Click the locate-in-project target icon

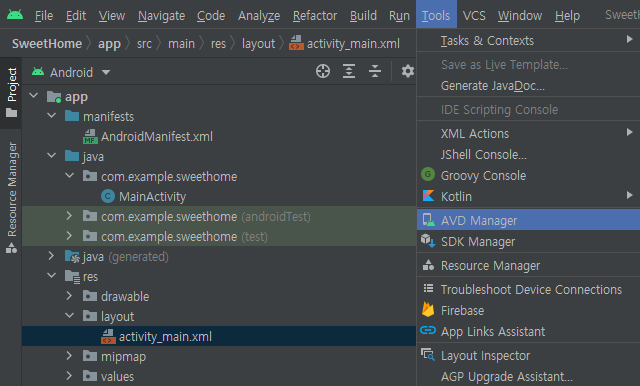click(x=323, y=71)
